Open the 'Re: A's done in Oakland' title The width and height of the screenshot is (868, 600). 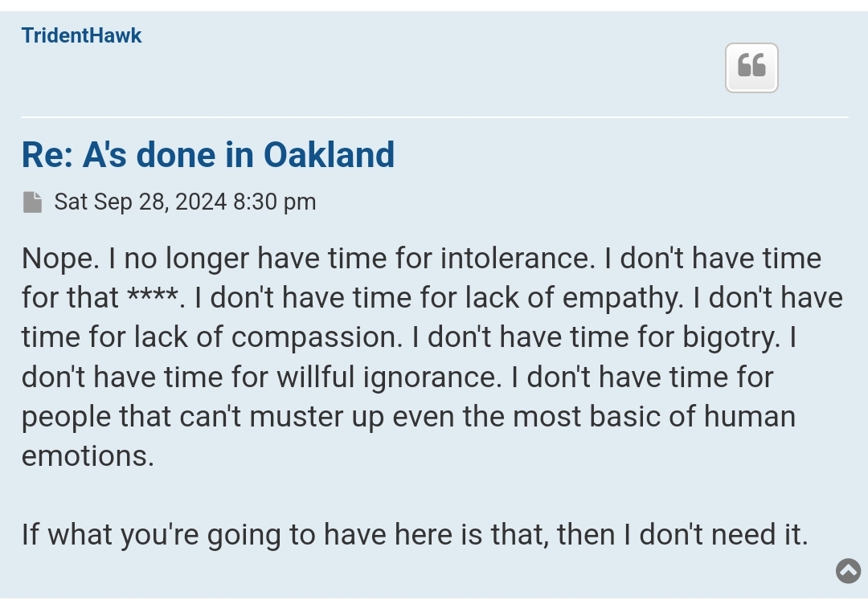coord(207,154)
